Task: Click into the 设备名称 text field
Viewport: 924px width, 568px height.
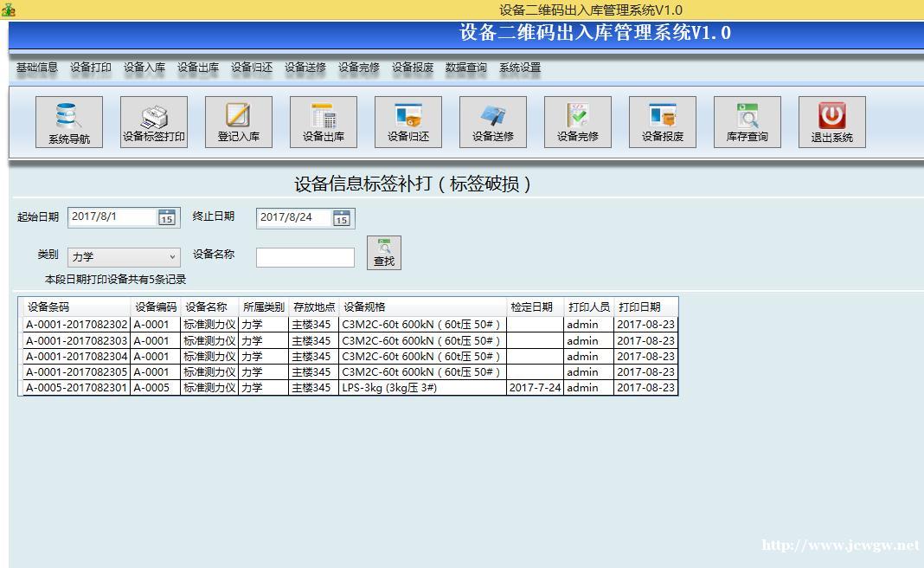Action: (x=305, y=257)
